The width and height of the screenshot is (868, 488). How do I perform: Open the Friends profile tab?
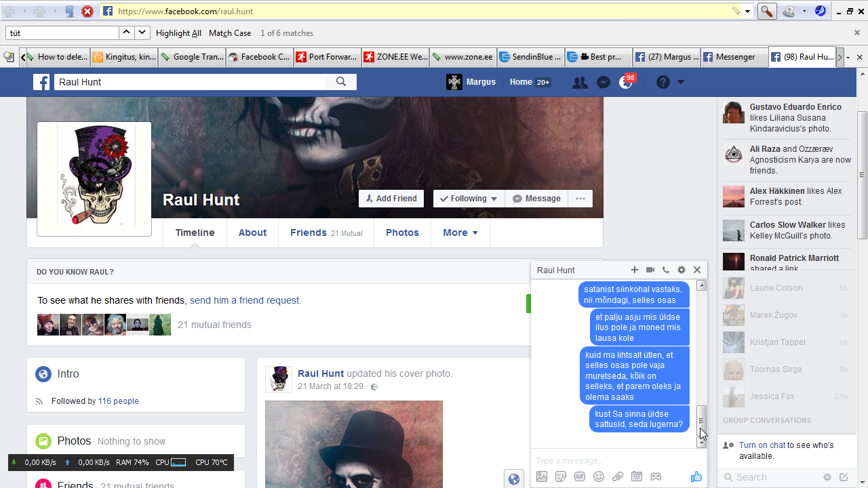click(x=326, y=232)
